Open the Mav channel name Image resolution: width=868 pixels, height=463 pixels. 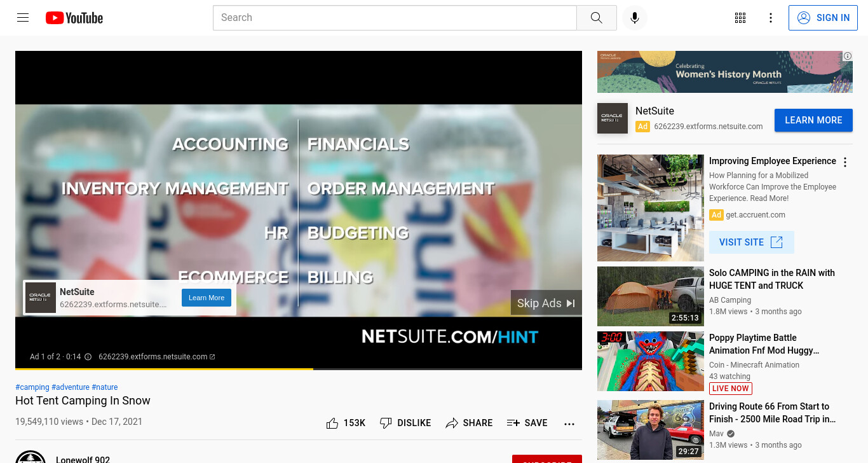coord(716,434)
